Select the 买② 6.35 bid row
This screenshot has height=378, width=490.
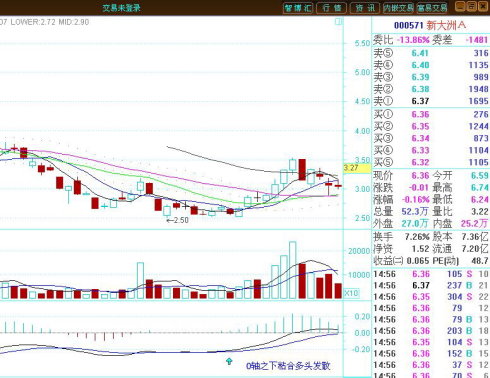click(x=431, y=126)
